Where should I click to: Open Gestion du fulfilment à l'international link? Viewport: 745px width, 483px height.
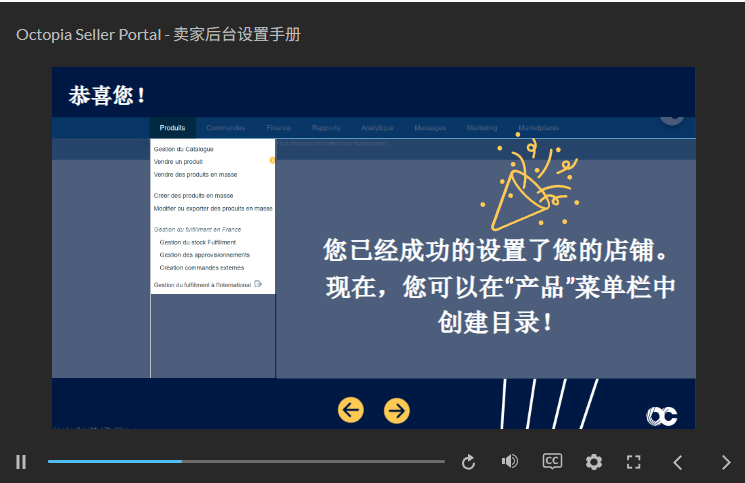(x=202, y=285)
